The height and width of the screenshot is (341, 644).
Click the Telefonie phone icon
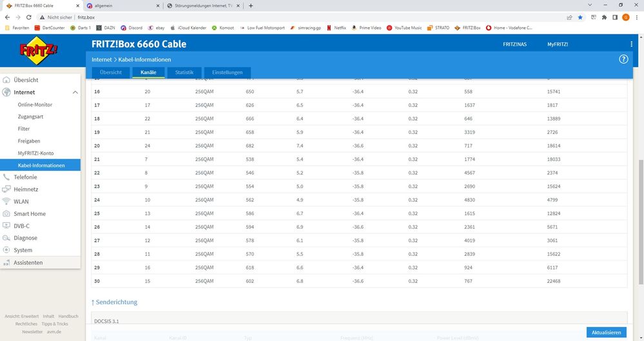click(x=6, y=177)
